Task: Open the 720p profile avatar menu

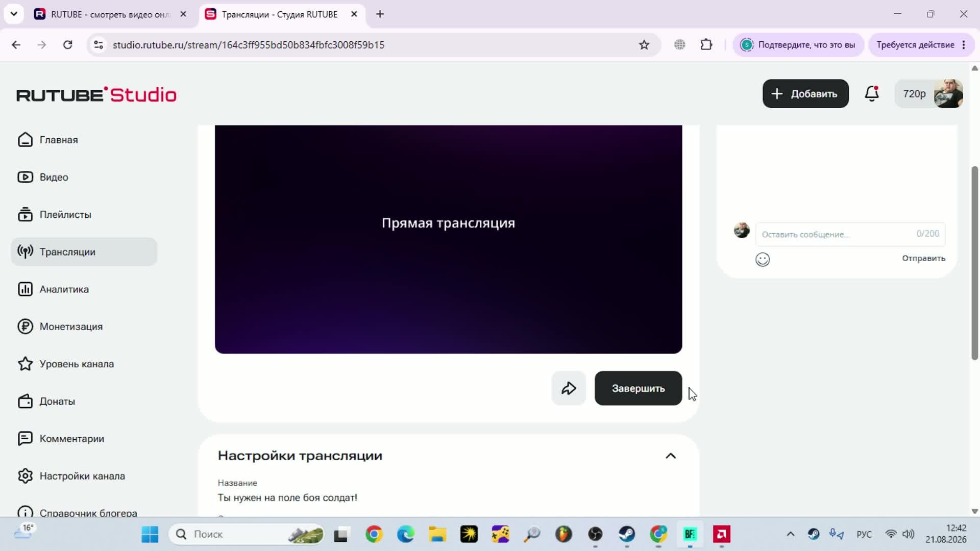Action: [x=929, y=93]
